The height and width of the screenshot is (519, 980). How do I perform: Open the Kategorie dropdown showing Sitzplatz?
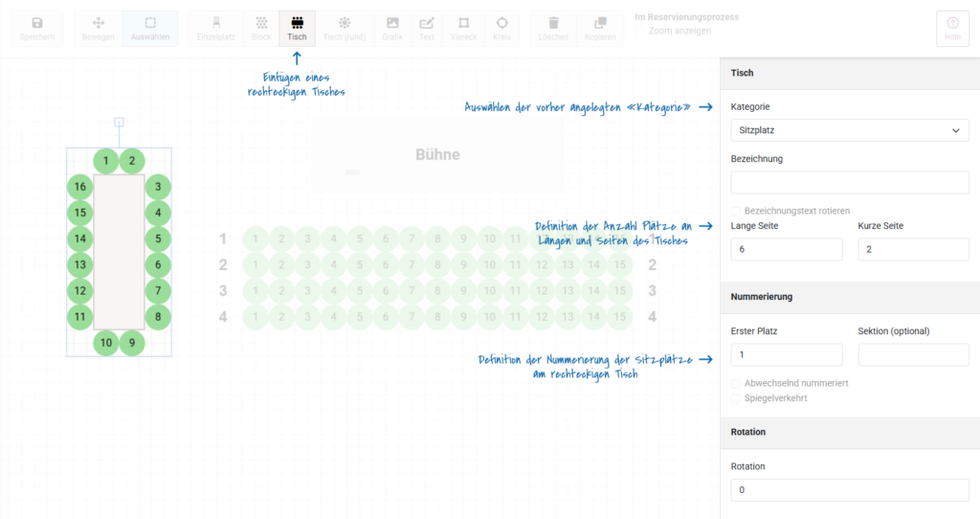click(x=849, y=130)
